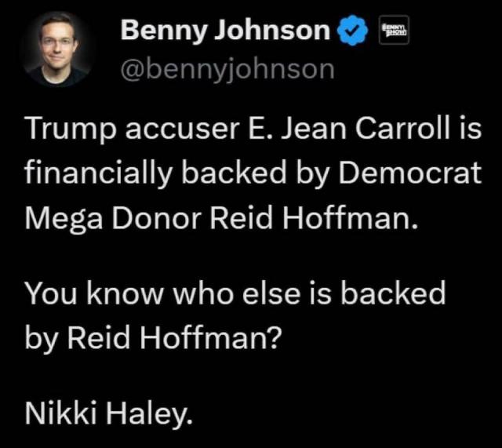
Task: Open the Benny Johnson display name link
Action: click(x=226, y=32)
